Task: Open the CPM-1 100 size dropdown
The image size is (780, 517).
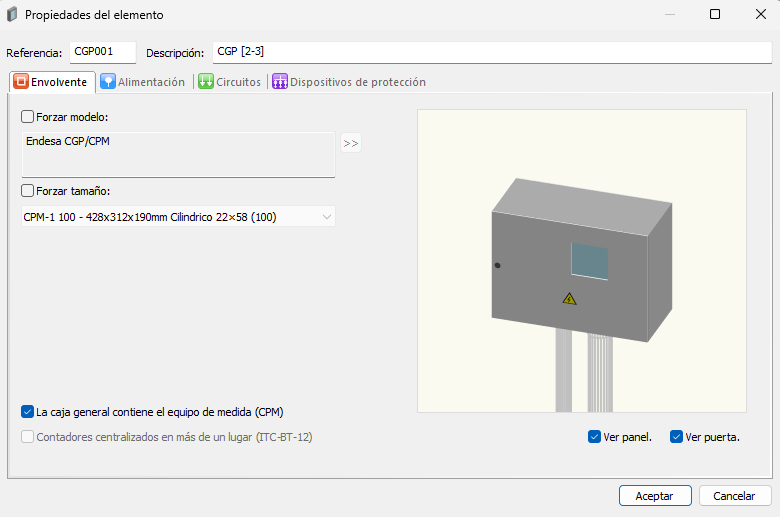Action: pyautogui.click(x=178, y=217)
